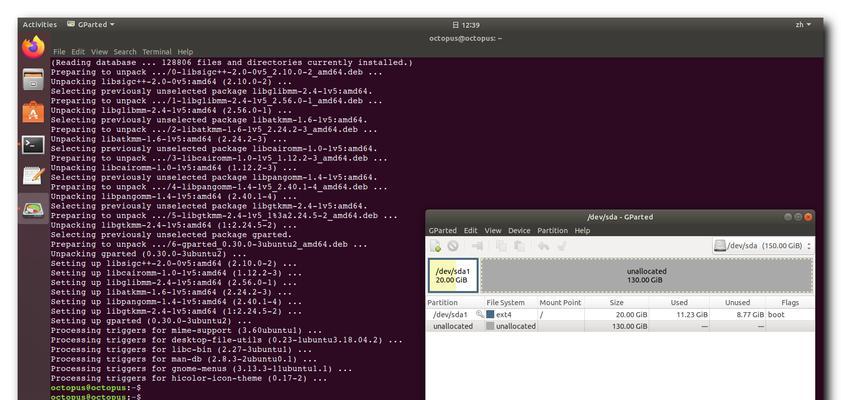The width and height of the screenshot is (841, 400).
Task: Open Edit menu in GParted window
Action: [470, 231]
